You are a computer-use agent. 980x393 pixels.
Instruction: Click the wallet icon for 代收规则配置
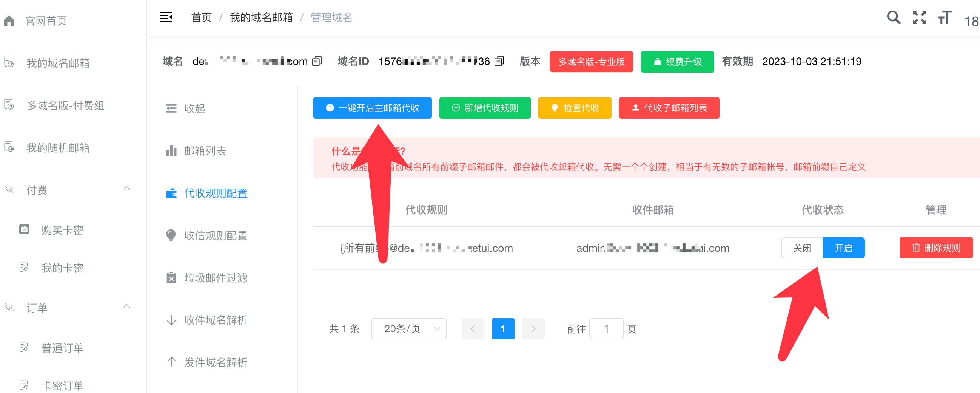pos(171,193)
